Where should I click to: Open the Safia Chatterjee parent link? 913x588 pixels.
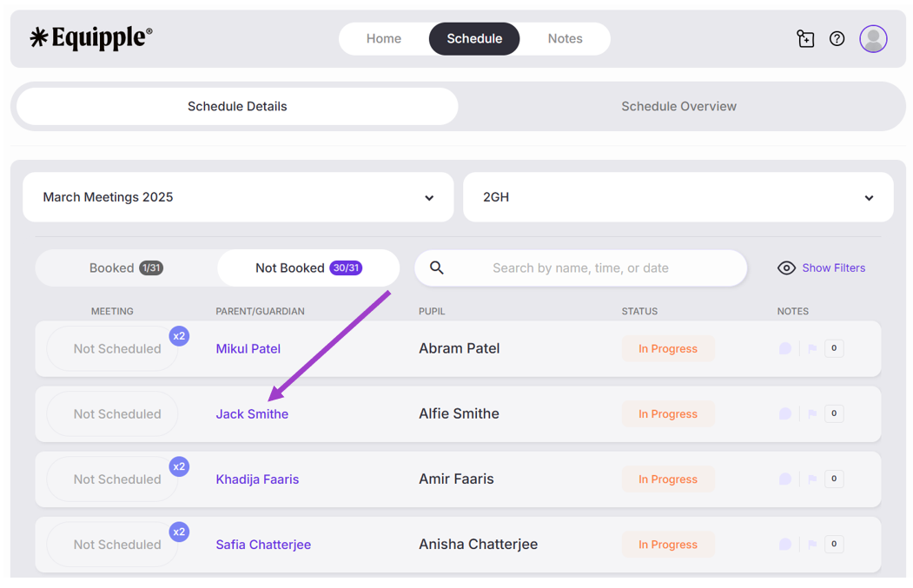(x=263, y=545)
